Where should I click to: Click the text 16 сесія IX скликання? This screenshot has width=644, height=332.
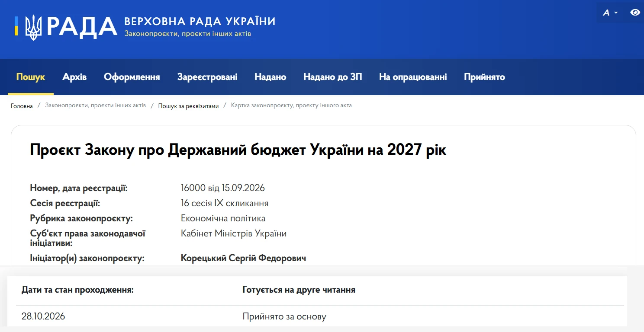pos(224,203)
